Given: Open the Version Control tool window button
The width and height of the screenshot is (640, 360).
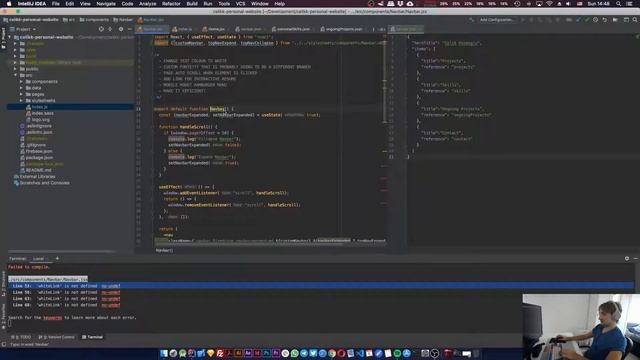Looking at the screenshot, I should pos(57,337).
